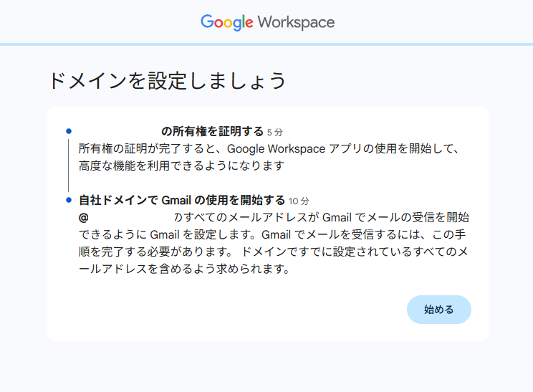
Task: Click the Google Workspace logo
Action: [x=267, y=22]
